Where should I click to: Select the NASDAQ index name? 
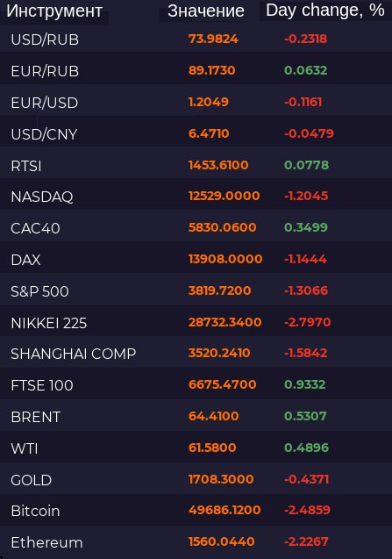(42, 197)
